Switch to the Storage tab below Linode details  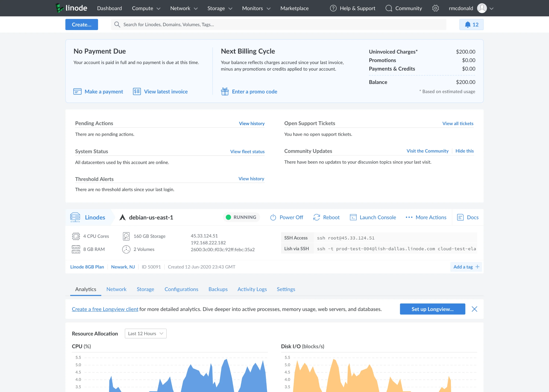[x=145, y=289]
